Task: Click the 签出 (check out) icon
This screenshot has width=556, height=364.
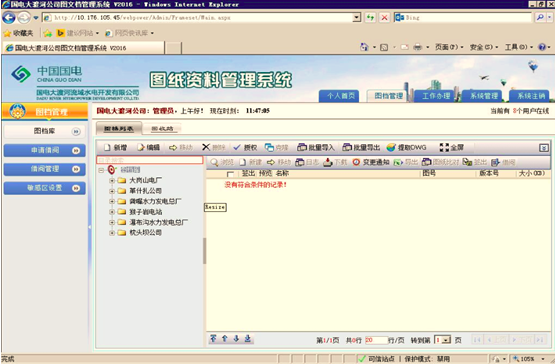Action: click(467, 162)
